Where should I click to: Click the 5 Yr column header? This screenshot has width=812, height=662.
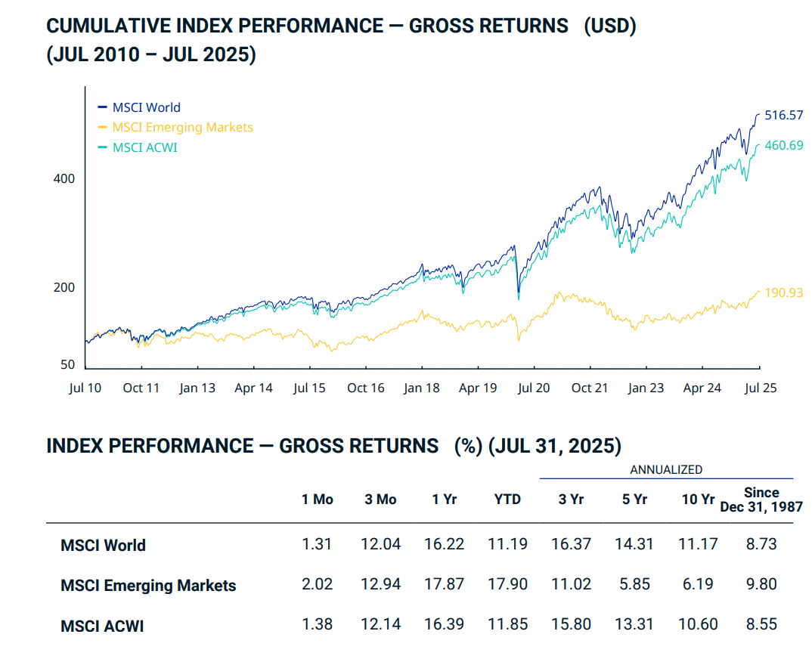[x=634, y=500]
